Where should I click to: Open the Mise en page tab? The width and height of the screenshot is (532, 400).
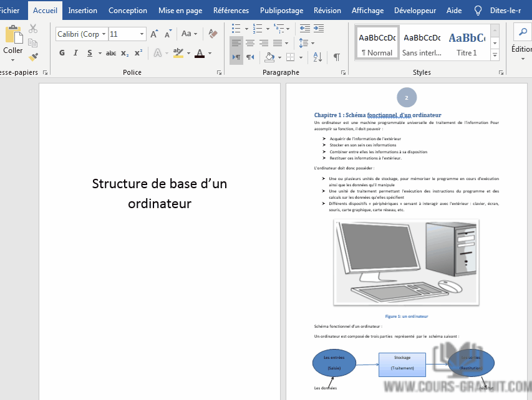pos(180,11)
